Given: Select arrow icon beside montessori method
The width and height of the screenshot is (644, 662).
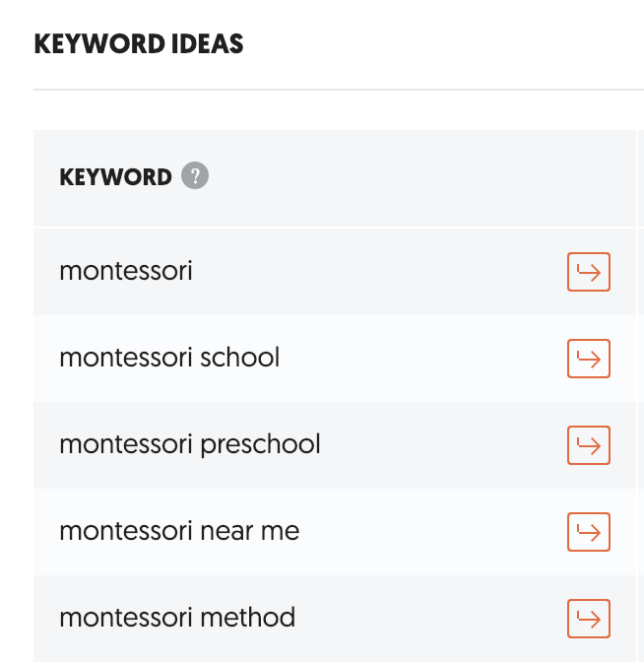Looking at the screenshot, I should (589, 619).
